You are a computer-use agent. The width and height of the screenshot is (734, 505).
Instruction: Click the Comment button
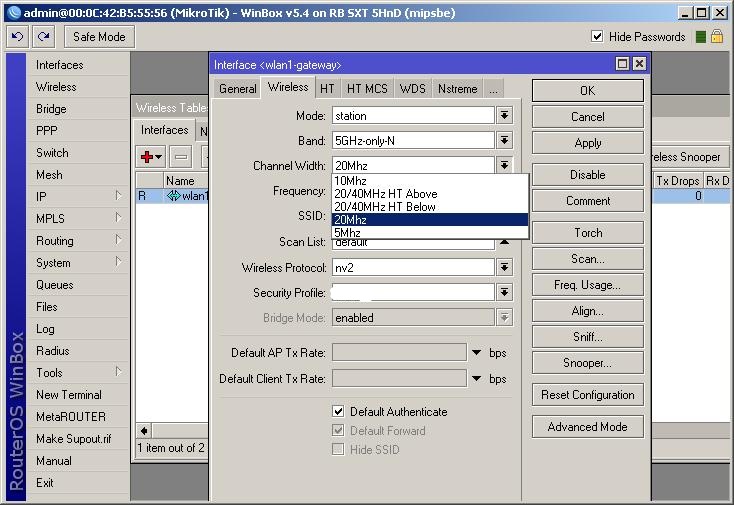pos(587,201)
